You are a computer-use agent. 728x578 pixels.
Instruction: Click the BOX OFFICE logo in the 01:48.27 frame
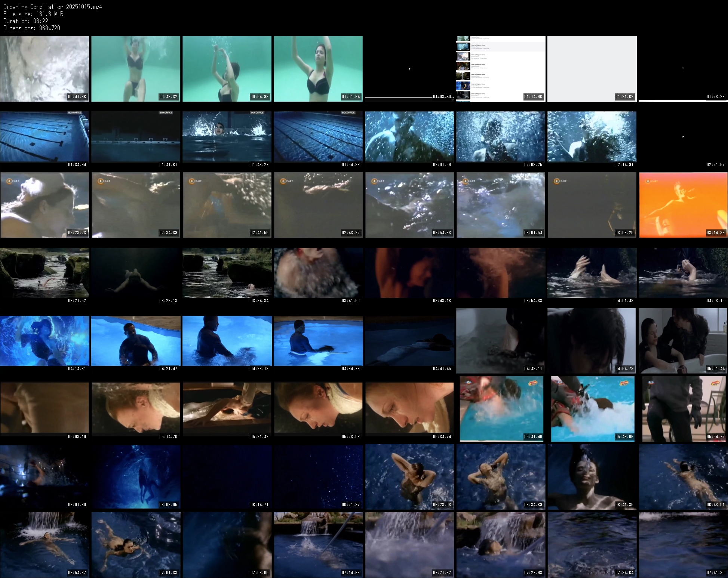[257, 112]
